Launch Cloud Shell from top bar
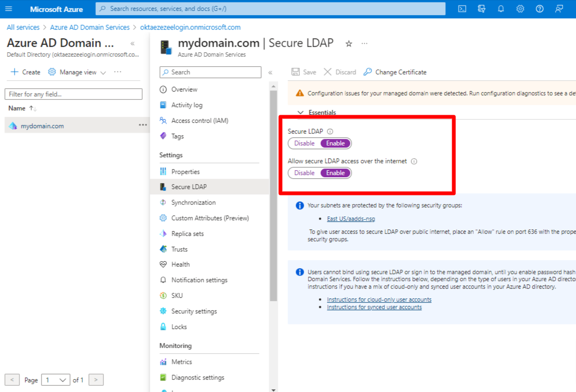This screenshot has width=576, height=392. [x=462, y=9]
